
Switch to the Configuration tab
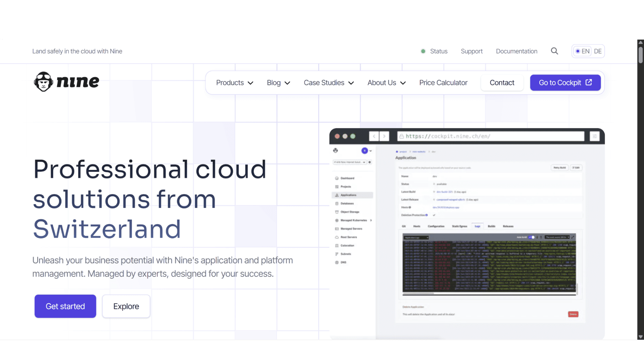[x=436, y=226]
